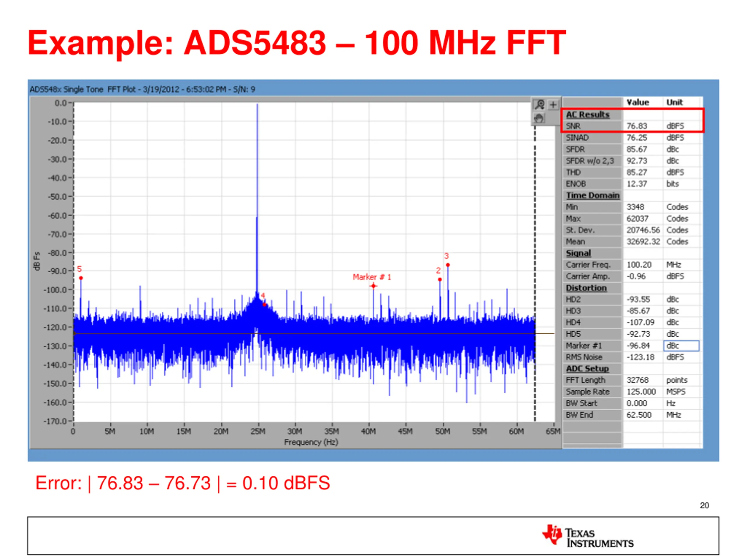Click slide page number 20
Viewport: 747px width, 560px height.
pyautogui.click(x=704, y=506)
